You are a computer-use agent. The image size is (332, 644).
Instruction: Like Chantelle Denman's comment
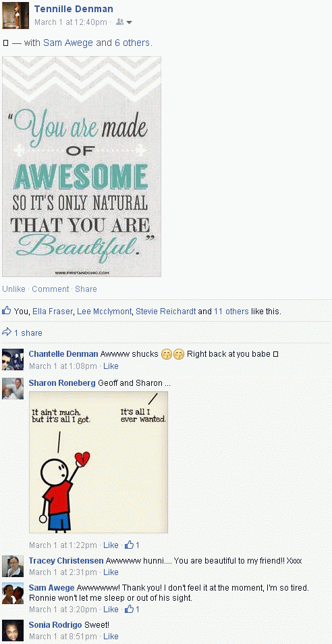click(111, 366)
